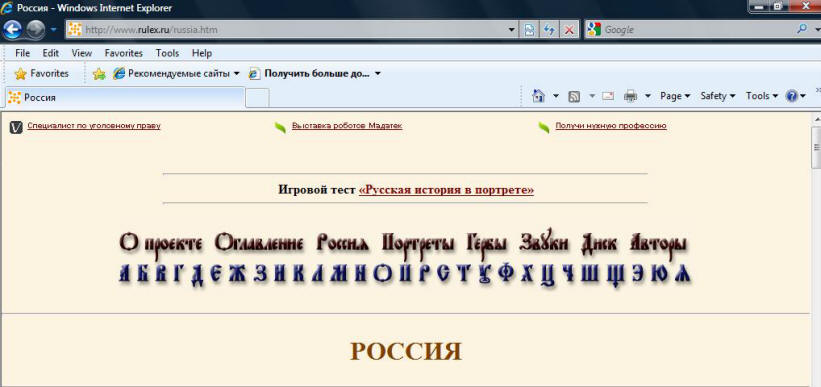
Task: Open the Page dropdown menu
Action: tap(675, 96)
